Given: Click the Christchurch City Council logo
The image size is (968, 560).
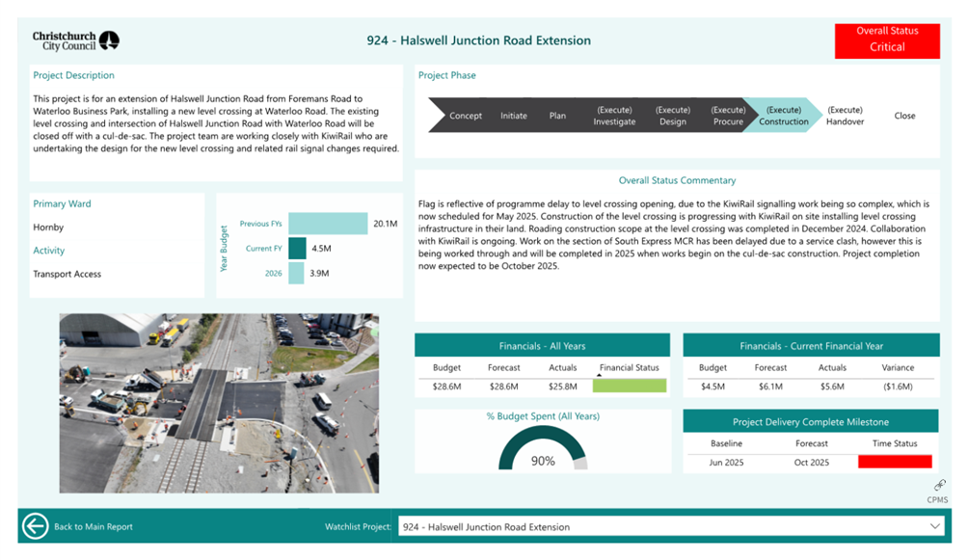Looking at the screenshot, I should [x=76, y=40].
